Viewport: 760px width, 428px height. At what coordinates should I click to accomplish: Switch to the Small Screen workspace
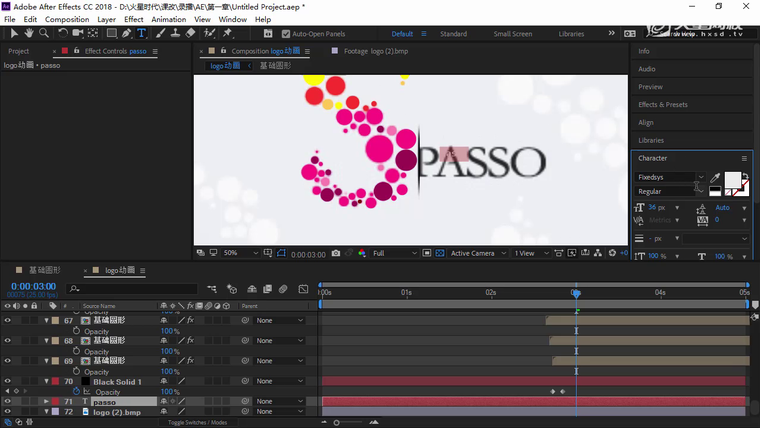(x=513, y=34)
